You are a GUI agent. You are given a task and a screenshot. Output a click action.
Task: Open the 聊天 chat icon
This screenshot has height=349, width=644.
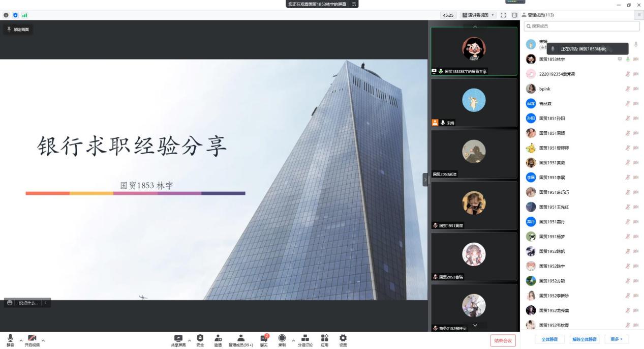(264, 338)
